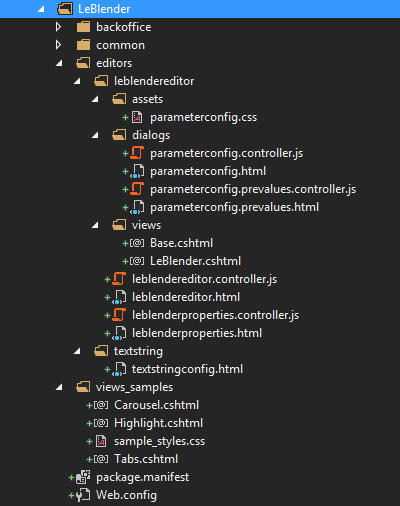
Task: Click the parameterconfig.controller.js JavaScript file icon
Action: (137, 153)
